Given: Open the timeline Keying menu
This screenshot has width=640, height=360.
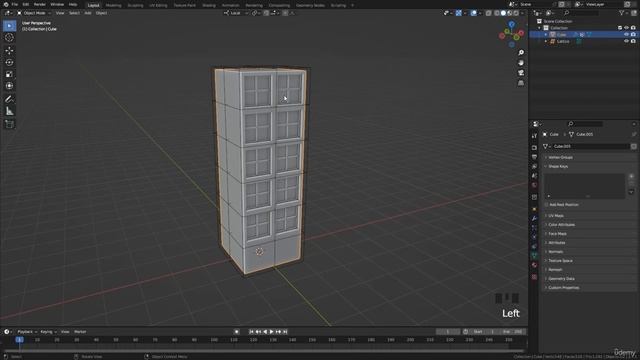Looking at the screenshot, I should tap(48, 332).
